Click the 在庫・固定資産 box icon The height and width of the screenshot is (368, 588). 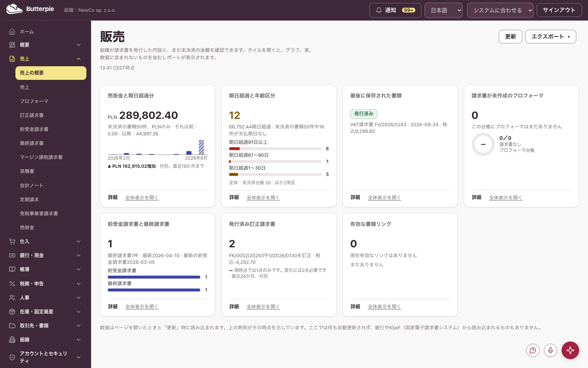click(x=12, y=312)
